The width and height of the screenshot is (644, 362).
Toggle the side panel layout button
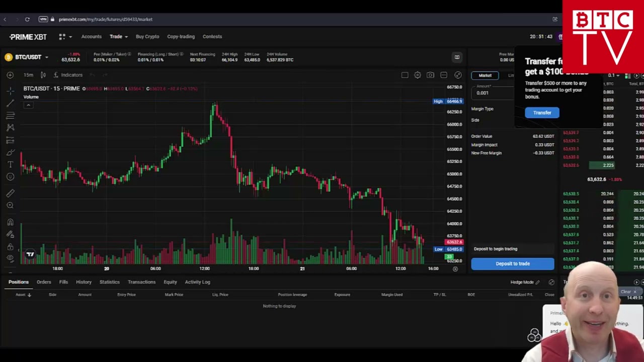click(x=457, y=57)
